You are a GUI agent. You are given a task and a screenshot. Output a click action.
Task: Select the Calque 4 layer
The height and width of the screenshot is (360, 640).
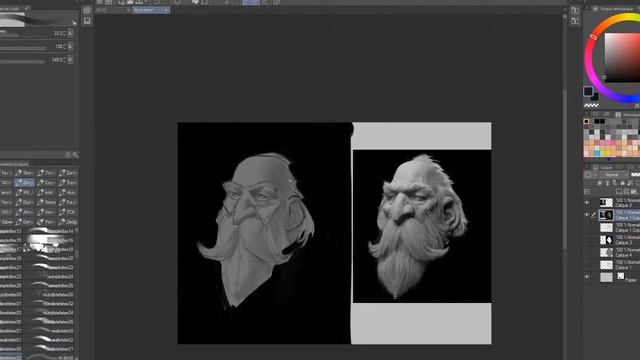[619, 252]
